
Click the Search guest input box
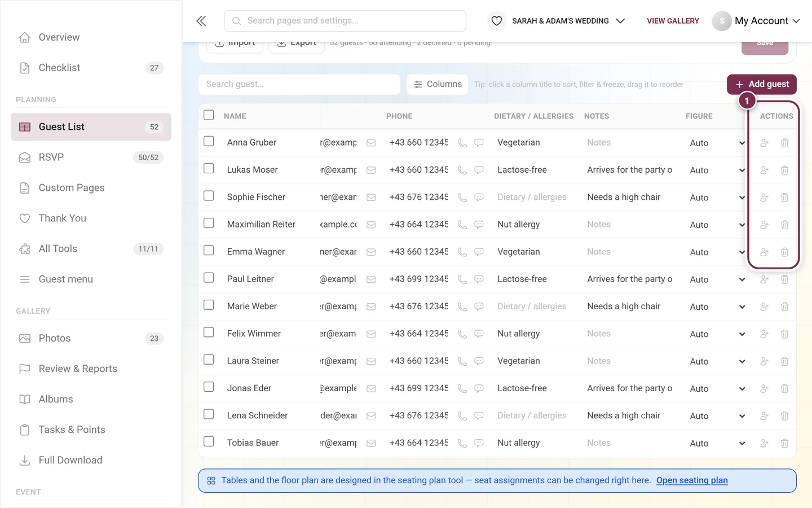(299, 84)
